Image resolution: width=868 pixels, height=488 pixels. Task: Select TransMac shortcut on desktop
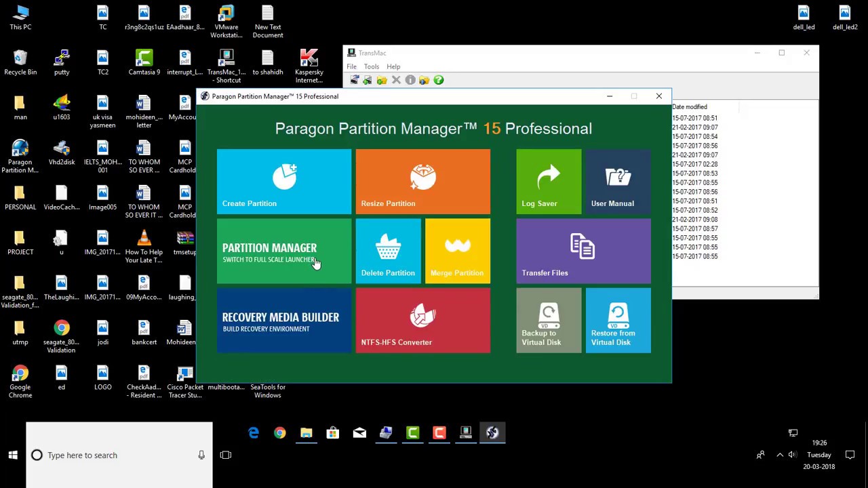click(x=226, y=66)
